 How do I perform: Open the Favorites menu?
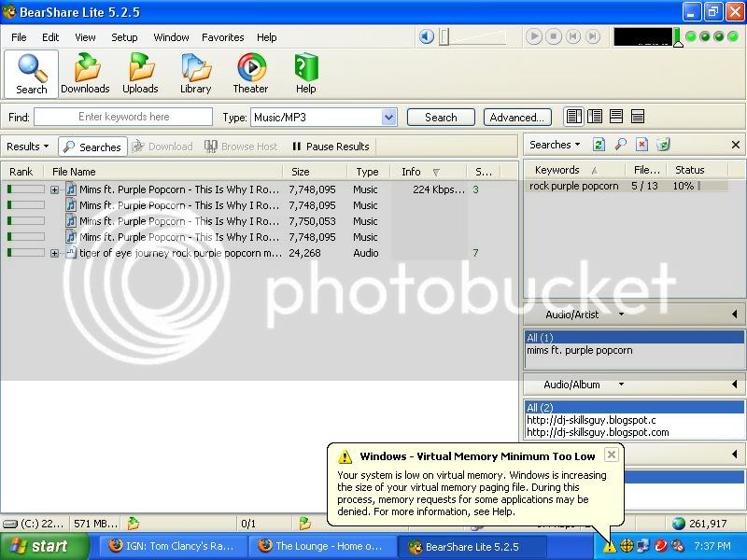[x=222, y=37]
